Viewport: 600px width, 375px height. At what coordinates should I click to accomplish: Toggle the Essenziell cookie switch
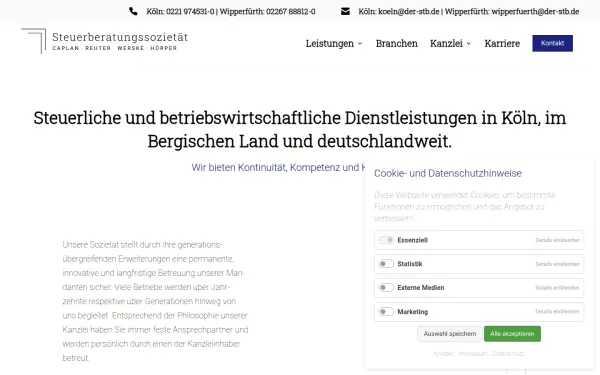point(386,240)
